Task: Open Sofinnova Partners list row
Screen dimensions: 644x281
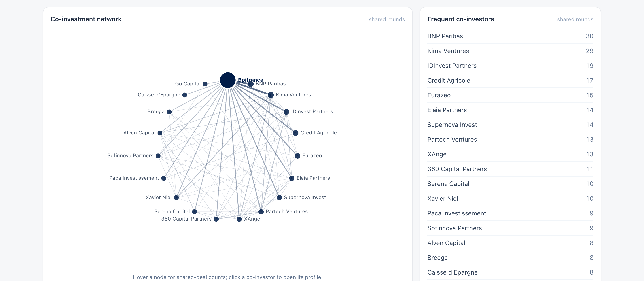Action: point(510,228)
